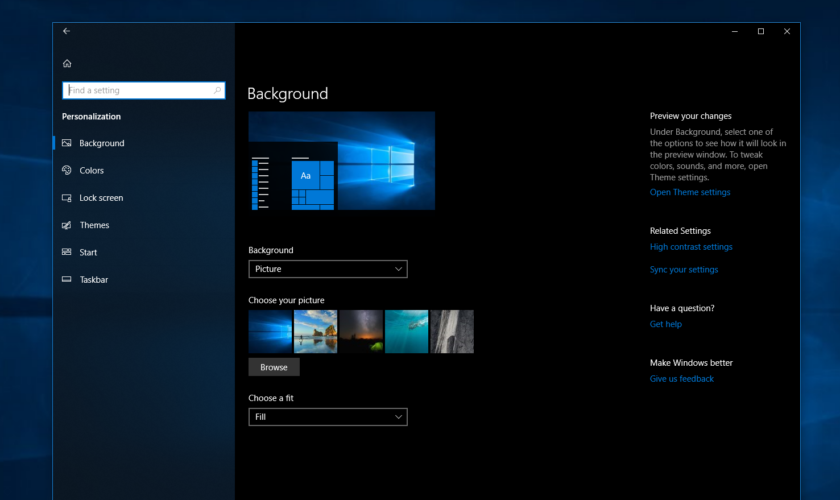Click the Themes brush icon
This screenshot has width=840, height=500.
click(x=67, y=225)
